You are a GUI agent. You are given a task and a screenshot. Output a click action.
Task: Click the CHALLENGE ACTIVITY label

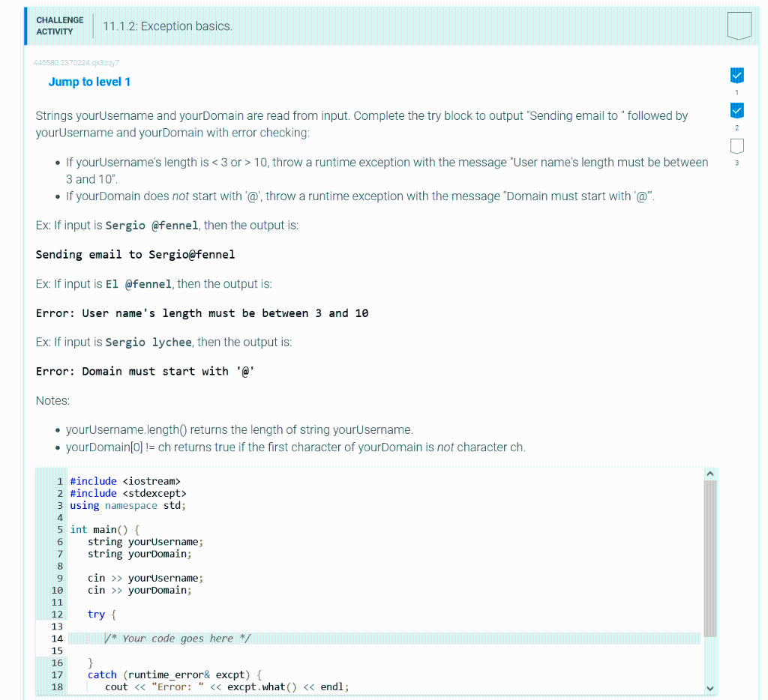coord(59,25)
